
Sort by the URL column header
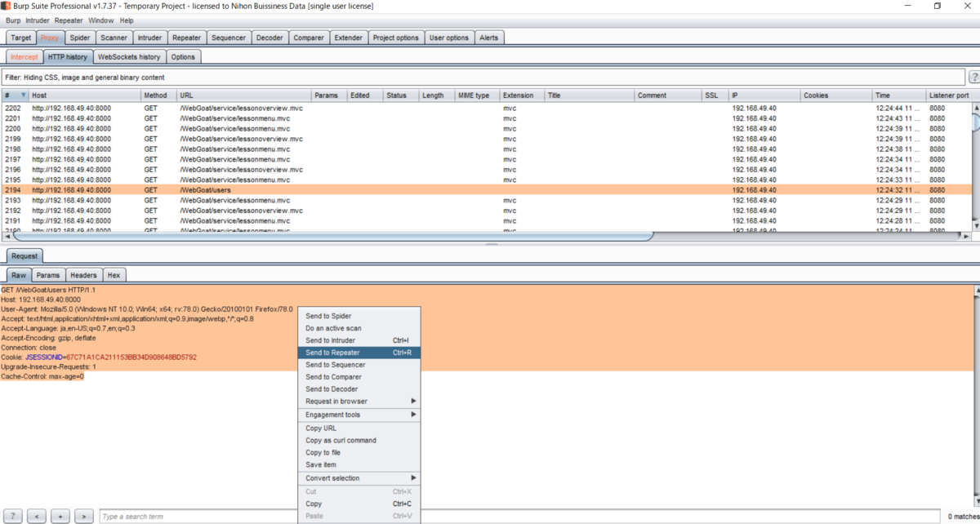(x=244, y=95)
